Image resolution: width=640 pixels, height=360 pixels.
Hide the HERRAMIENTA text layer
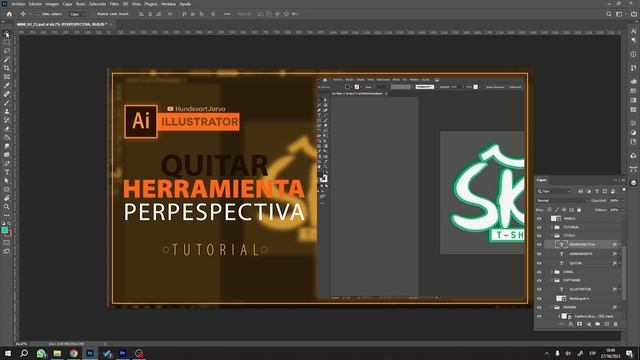pos(539,254)
